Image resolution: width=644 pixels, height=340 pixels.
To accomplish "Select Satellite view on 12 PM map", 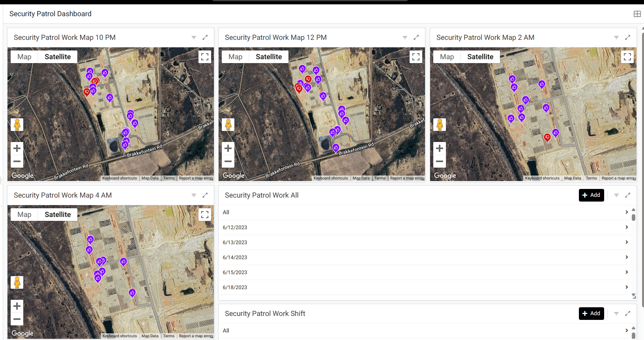I will point(269,57).
